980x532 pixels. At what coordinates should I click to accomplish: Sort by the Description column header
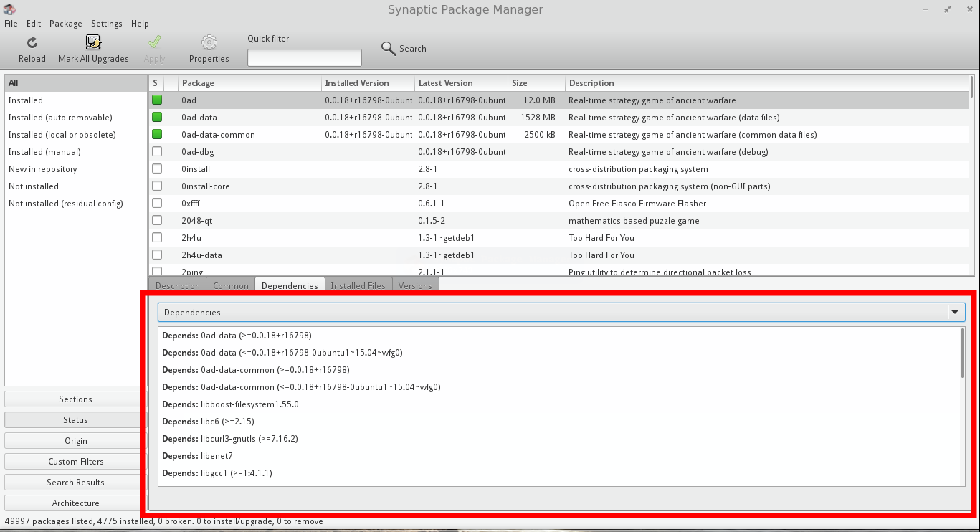[766, 83]
